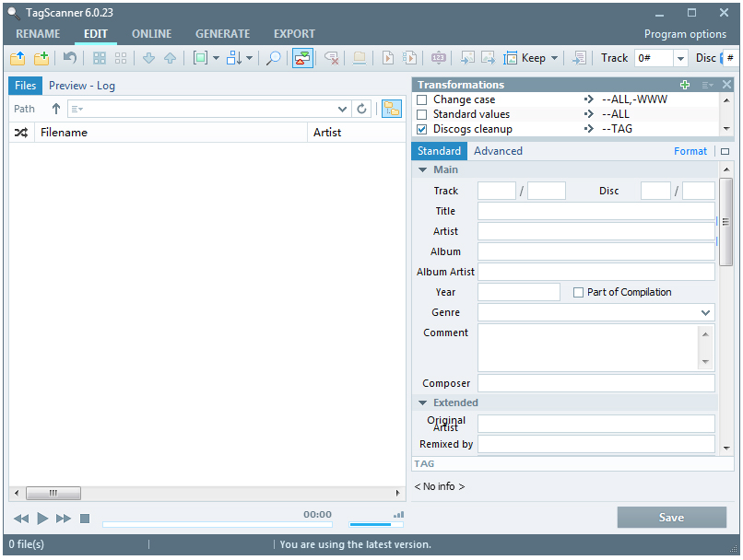The height and width of the screenshot is (560, 743).
Task: Open search with the magnifying glass icon
Action: [x=274, y=58]
